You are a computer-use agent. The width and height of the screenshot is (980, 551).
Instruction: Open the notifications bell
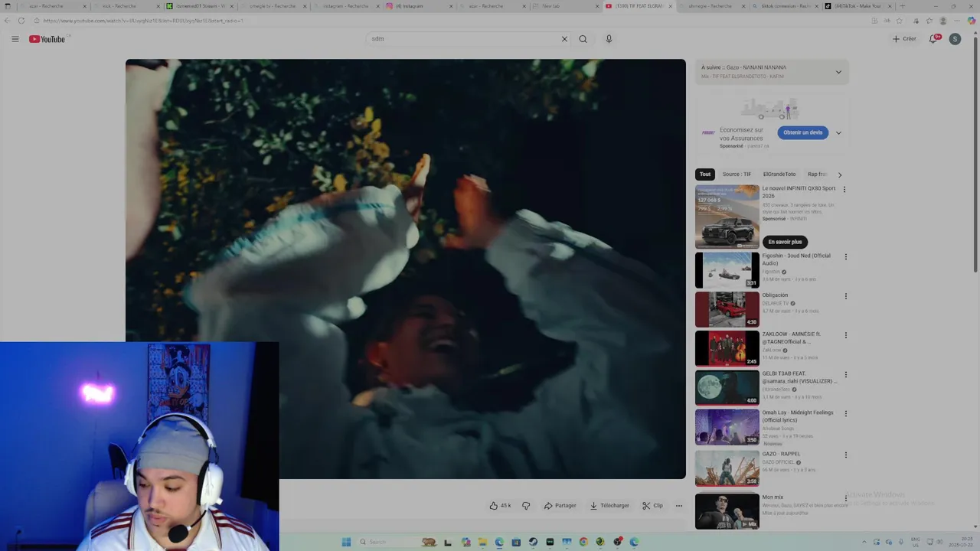[x=933, y=39]
